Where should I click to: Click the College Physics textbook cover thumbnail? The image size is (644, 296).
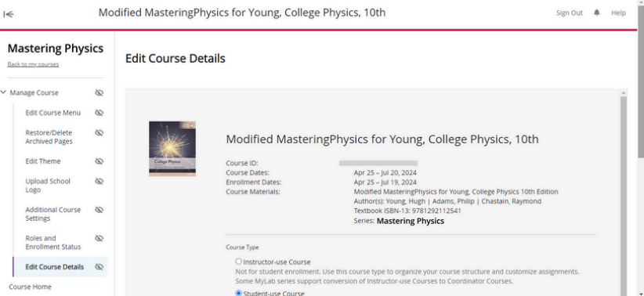pos(172,149)
